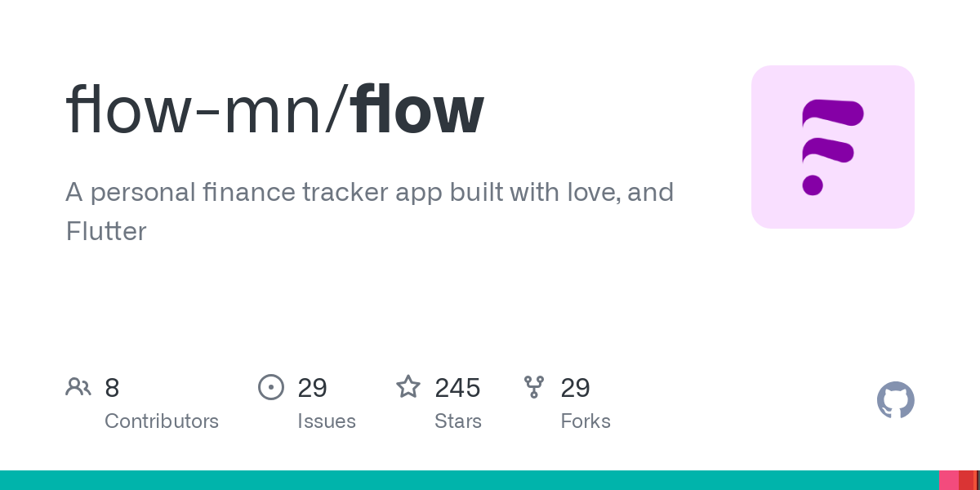
Task: Click the Contributors people icon
Action: [78, 386]
